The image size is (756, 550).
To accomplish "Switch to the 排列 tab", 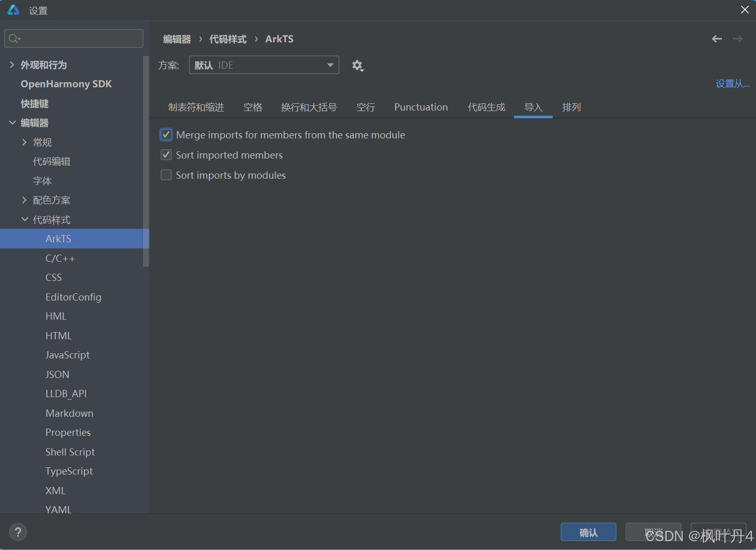I will (x=572, y=107).
